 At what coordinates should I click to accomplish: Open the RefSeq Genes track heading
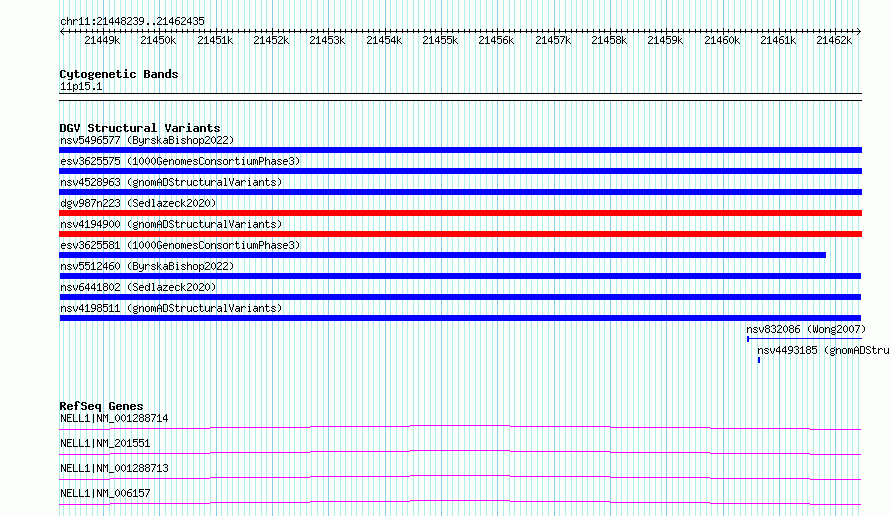click(101, 406)
